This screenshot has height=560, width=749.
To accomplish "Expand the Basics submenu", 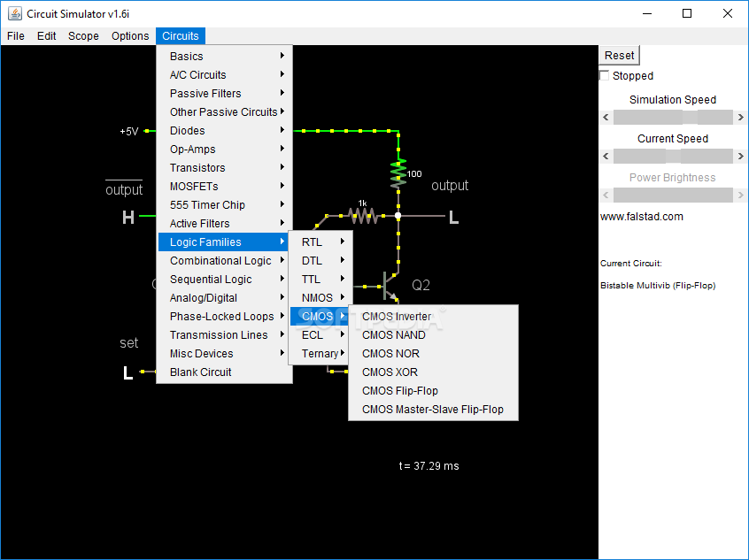I will point(224,57).
